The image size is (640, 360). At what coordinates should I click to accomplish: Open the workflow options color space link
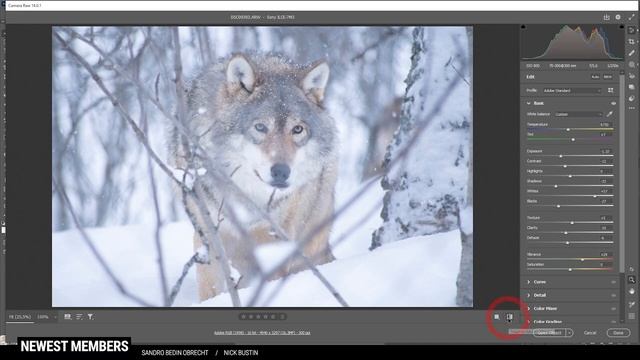[x=262, y=333]
